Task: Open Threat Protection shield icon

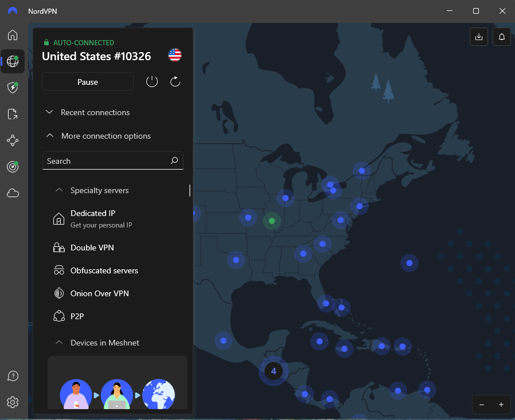Action: click(x=13, y=87)
